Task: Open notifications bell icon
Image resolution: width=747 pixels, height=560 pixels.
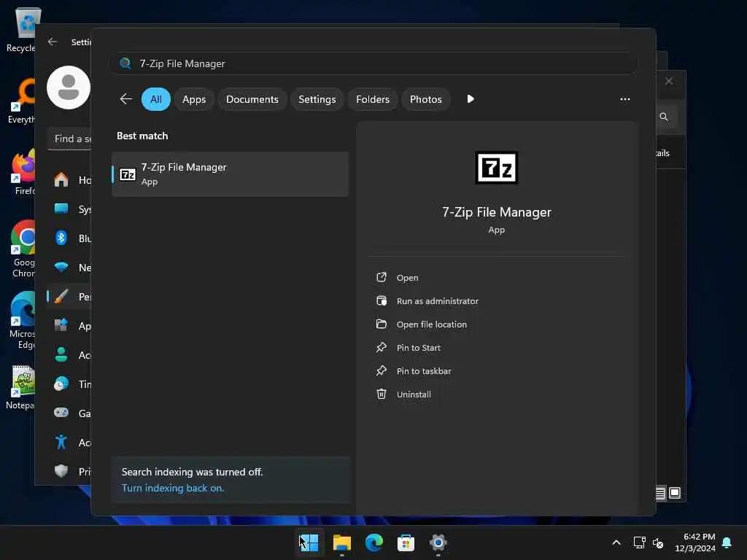Action: [x=727, y=542]
